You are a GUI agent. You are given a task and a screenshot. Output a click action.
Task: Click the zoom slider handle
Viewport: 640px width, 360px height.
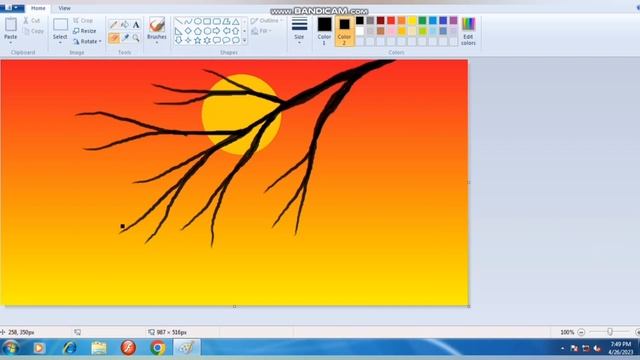(609, 332)
